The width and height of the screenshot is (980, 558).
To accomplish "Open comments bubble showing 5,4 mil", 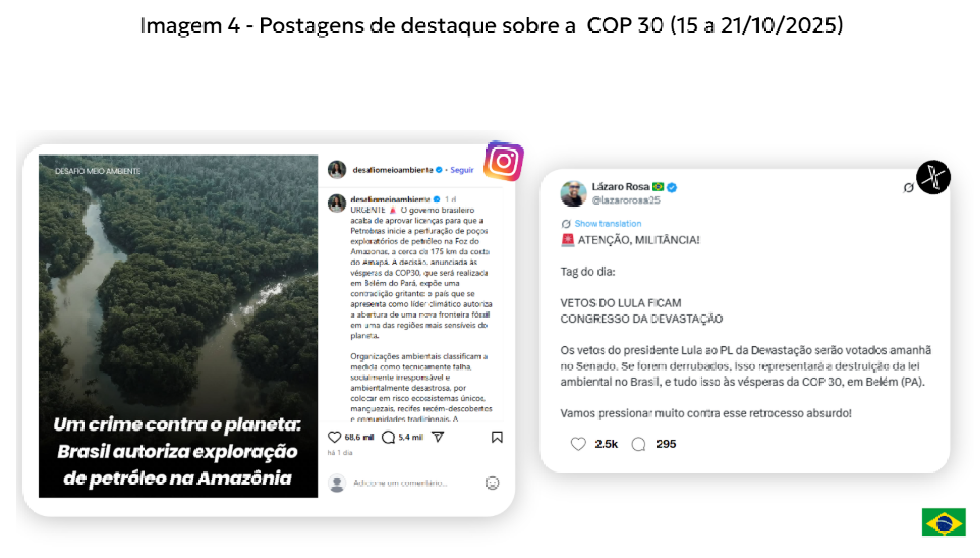I will click(x=388, y=437).
